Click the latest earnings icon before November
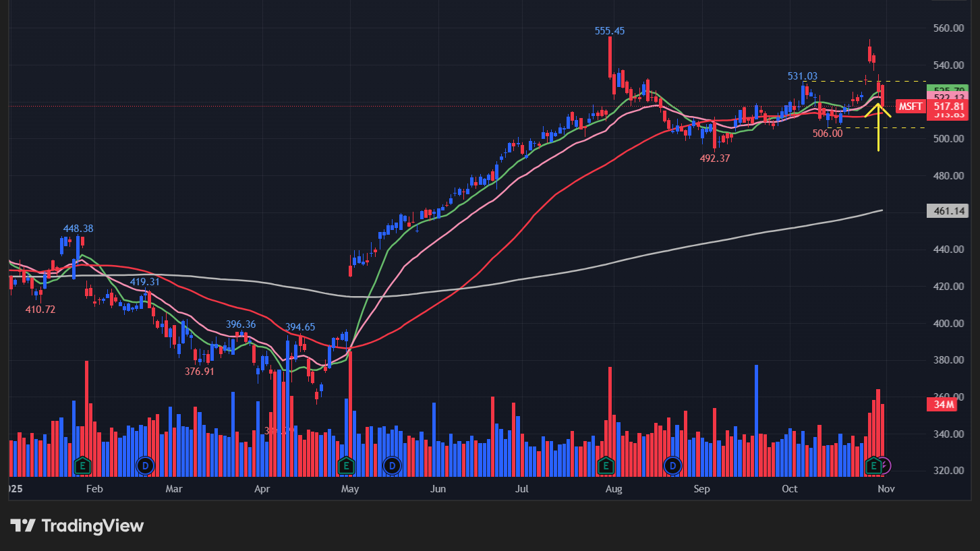 pyautogui.click(x=873, y=465)
